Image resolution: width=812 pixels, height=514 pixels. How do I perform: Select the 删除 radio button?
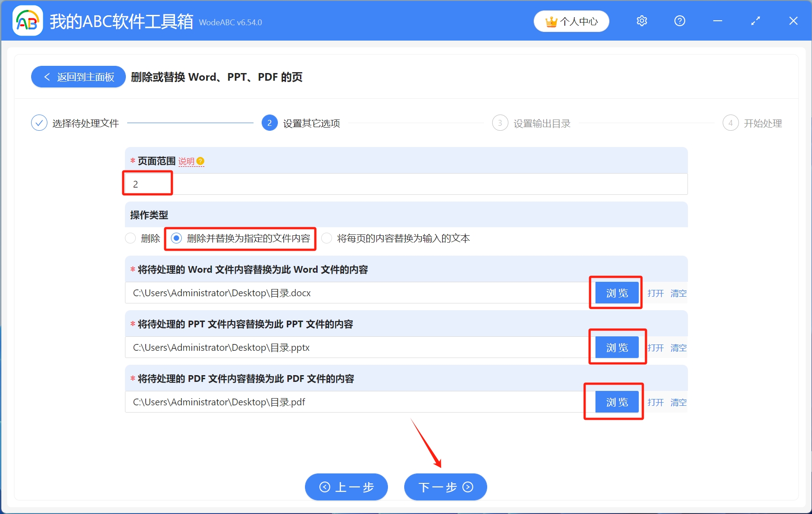tap(130, 239)
